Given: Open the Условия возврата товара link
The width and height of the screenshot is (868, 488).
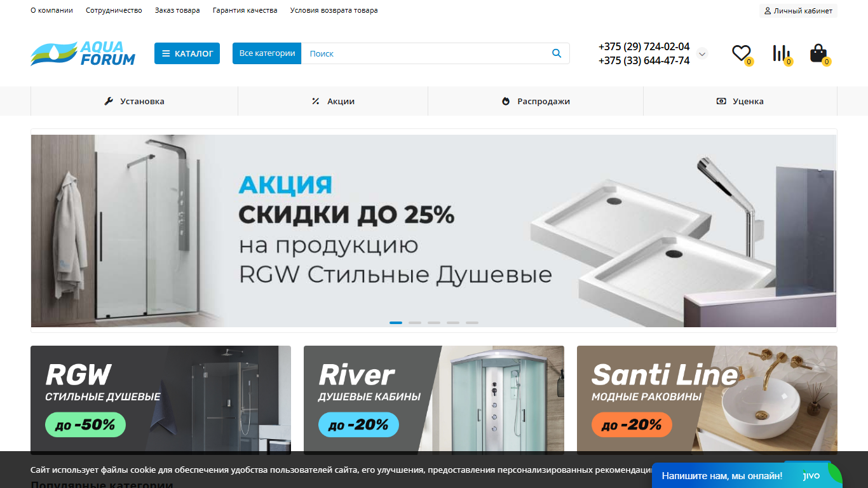Looking at the screenshot, I should coord(334,11).
